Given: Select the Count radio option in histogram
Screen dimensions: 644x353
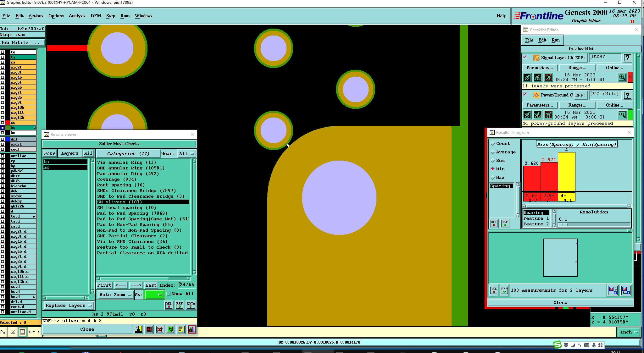Looking at the screenshot, I should coord(493,144).
